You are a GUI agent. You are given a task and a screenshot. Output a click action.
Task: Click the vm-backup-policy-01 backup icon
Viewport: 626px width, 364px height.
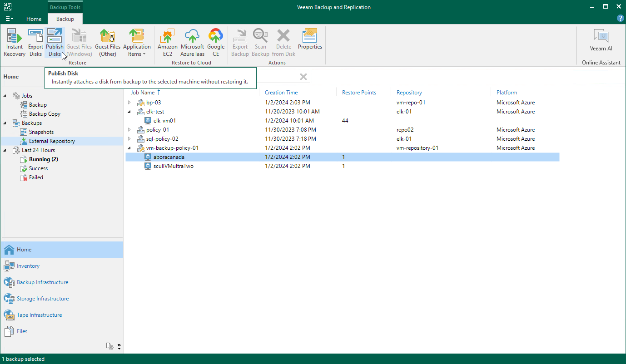click(x=141, y=148)
